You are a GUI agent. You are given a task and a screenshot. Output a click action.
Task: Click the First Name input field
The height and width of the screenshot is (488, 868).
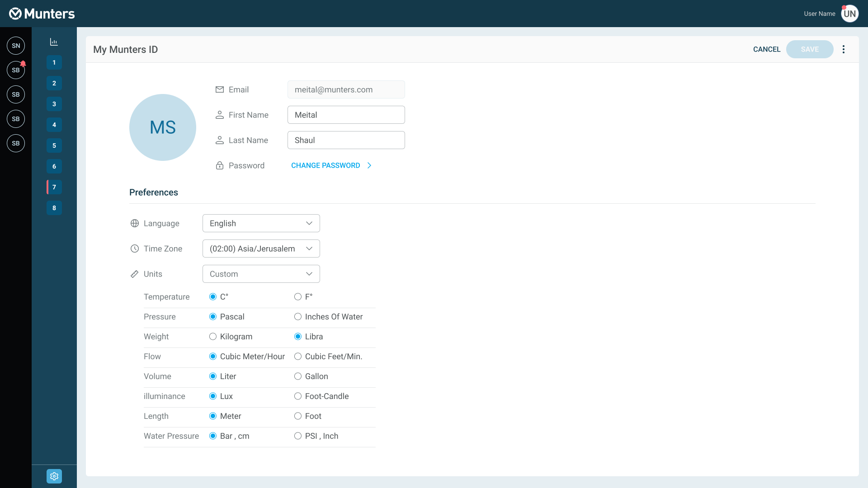(x=346, y=115)
